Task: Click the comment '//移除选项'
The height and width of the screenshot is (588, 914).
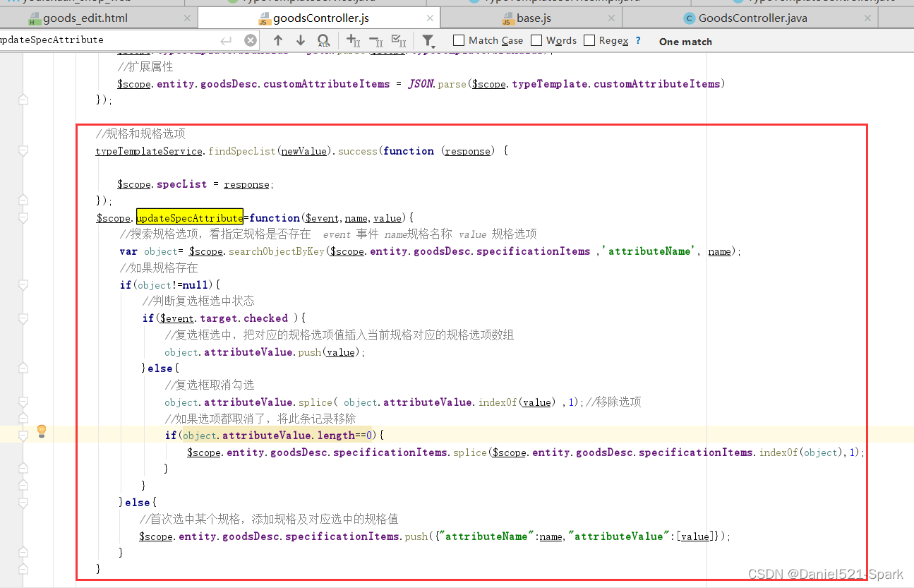Action: click(613, 402)
